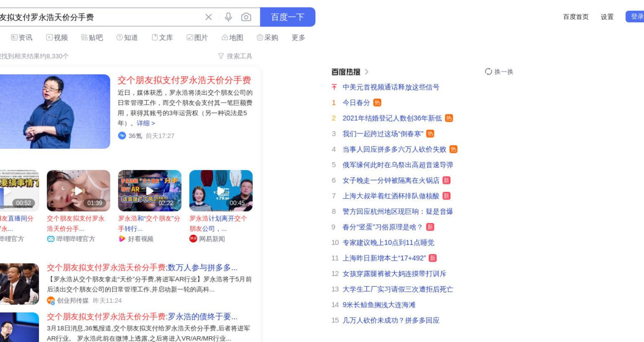Switch to the 图片 tab

click(197, 37)
